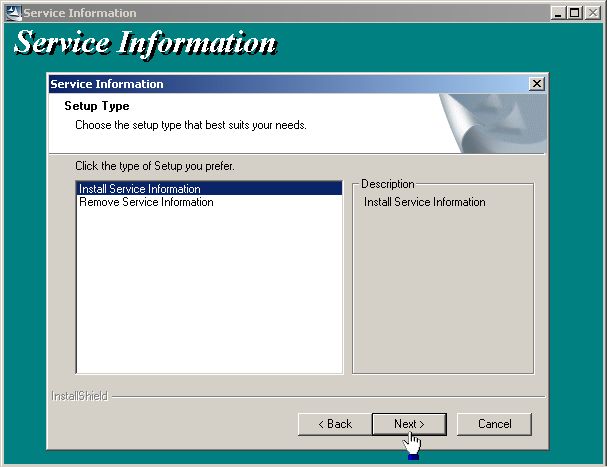Close the inner Service Information dialog
This screenshot has width=607, height=467.
tap(537, 84)
